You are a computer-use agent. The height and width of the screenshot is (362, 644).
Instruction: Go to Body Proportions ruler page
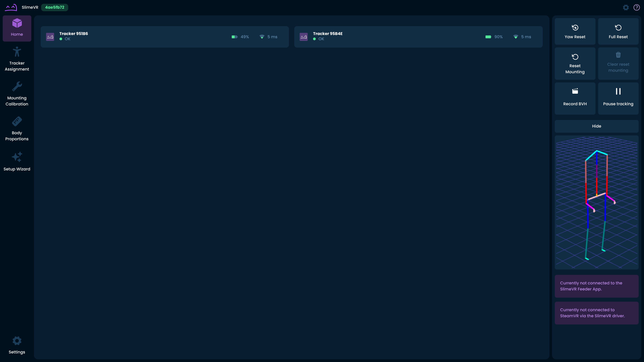17,129
